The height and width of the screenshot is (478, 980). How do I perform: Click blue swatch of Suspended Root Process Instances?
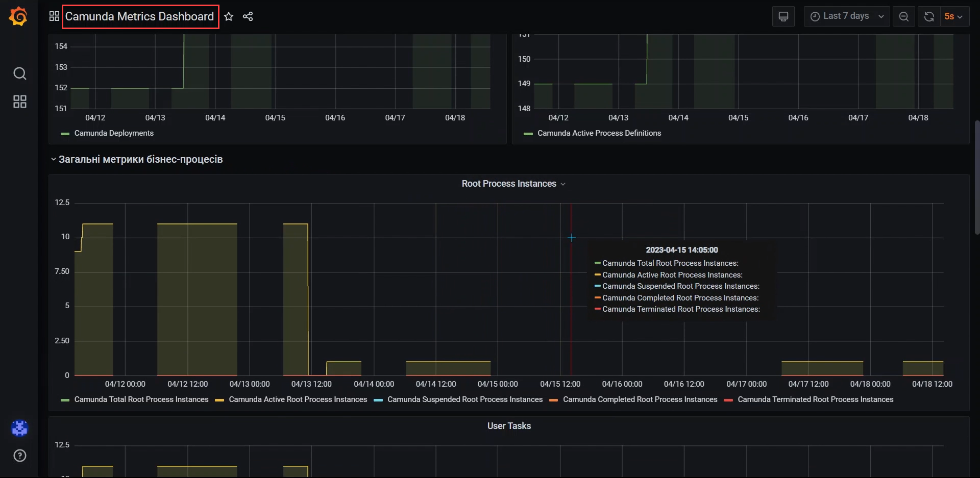coord(378,400)
